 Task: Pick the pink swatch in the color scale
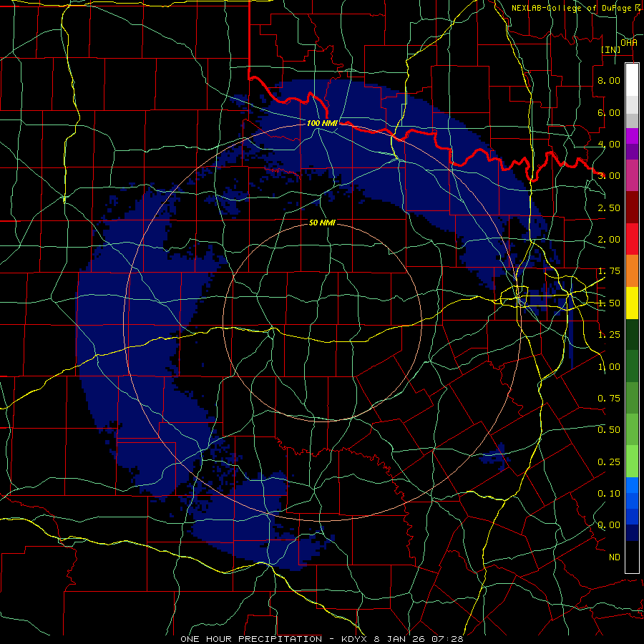[632, 175]
